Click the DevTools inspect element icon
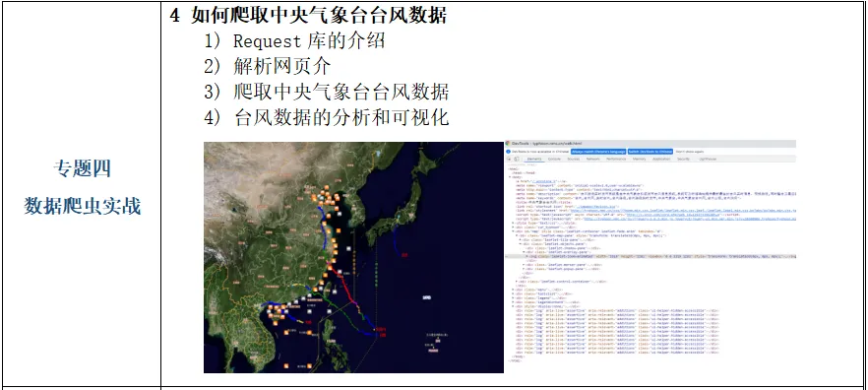 coord(509,159)
